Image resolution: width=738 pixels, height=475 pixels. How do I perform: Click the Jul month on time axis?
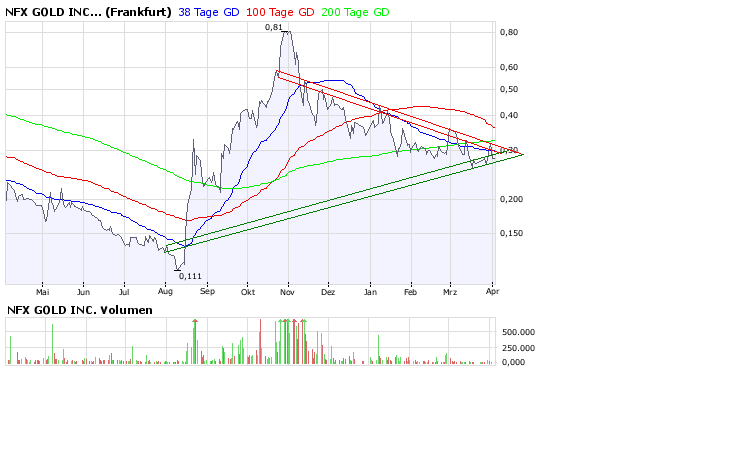(x=124, y=295)
